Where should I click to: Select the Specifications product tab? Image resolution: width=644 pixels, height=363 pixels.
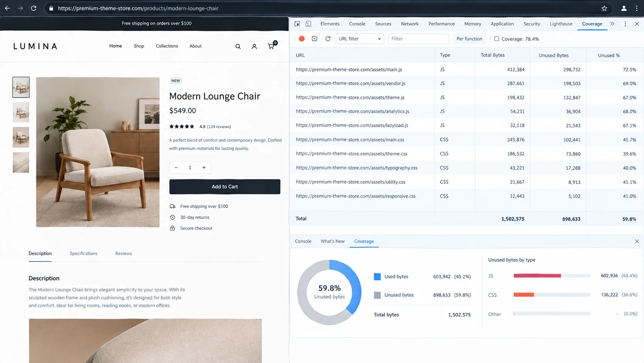(83, 254)
